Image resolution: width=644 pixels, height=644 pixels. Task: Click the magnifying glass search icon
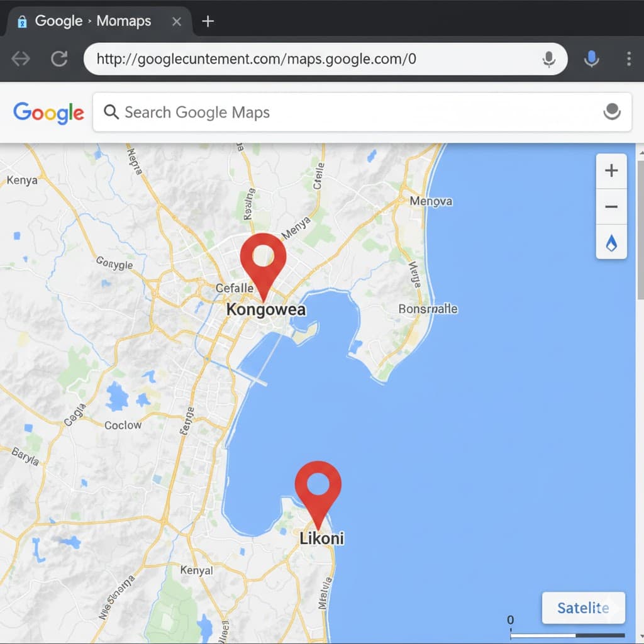point(111,113)
